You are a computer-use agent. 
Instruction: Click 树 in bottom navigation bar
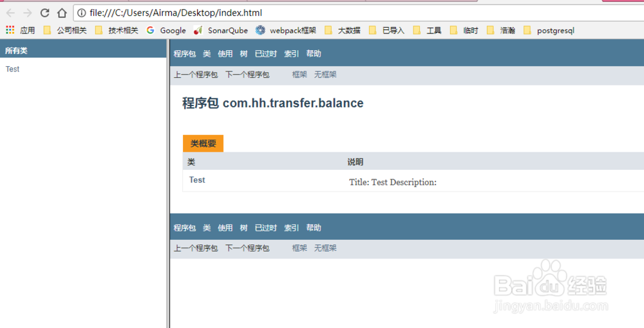pyautogui.click(x=243, y=228)
